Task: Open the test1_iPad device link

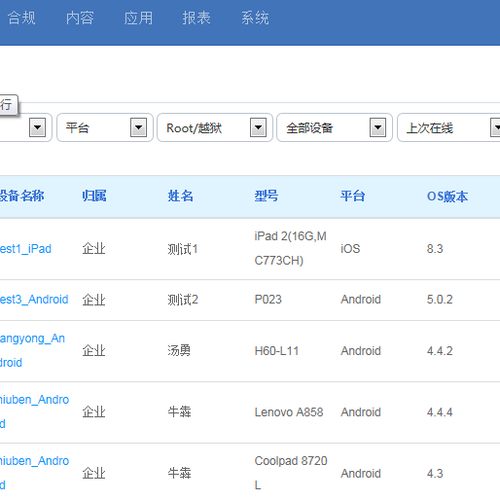Action: (25, 249)
